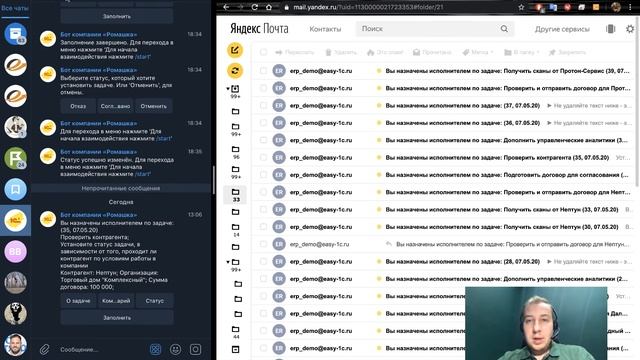Tick checkbox for email task (37, 07.05.20)
Image resolution: width=640 pixels, height=360 pixels.
tap(263, 105)
